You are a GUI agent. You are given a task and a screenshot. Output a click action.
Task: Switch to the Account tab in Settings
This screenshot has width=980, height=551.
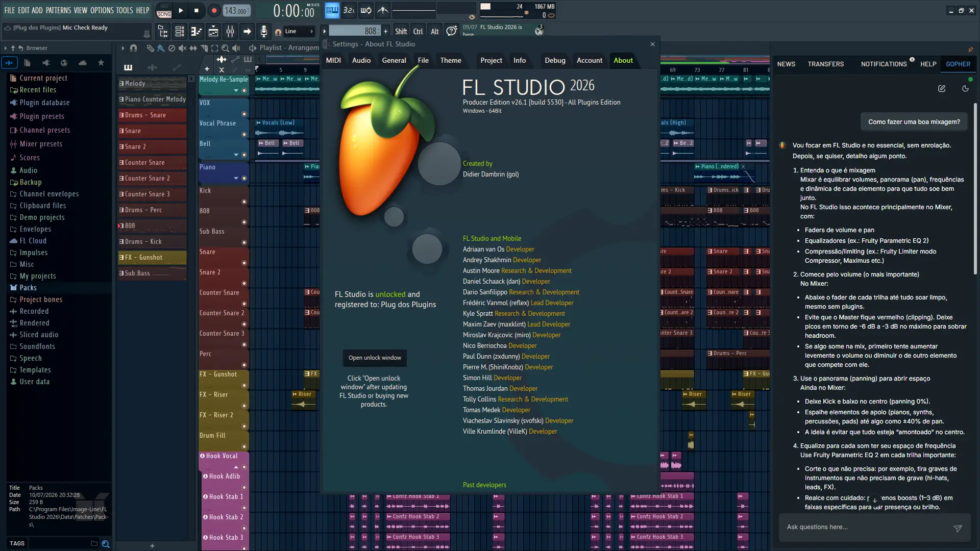pos(590,60)
